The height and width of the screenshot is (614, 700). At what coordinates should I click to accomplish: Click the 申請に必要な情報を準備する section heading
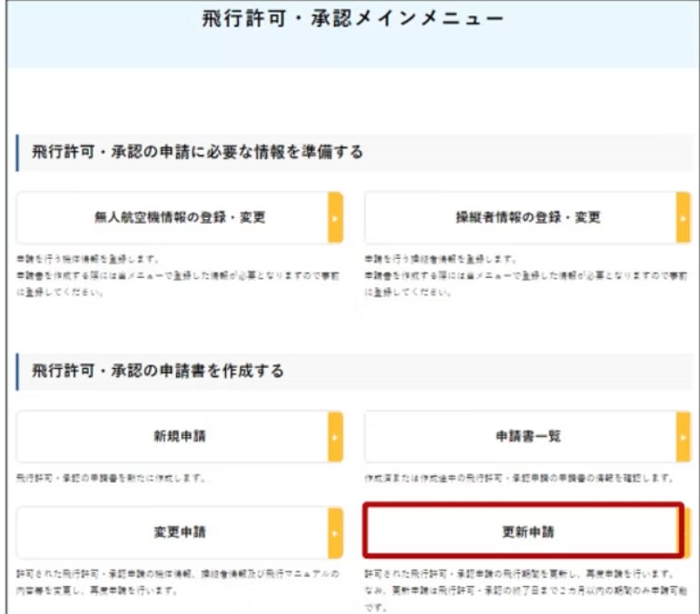pos(197,152)
